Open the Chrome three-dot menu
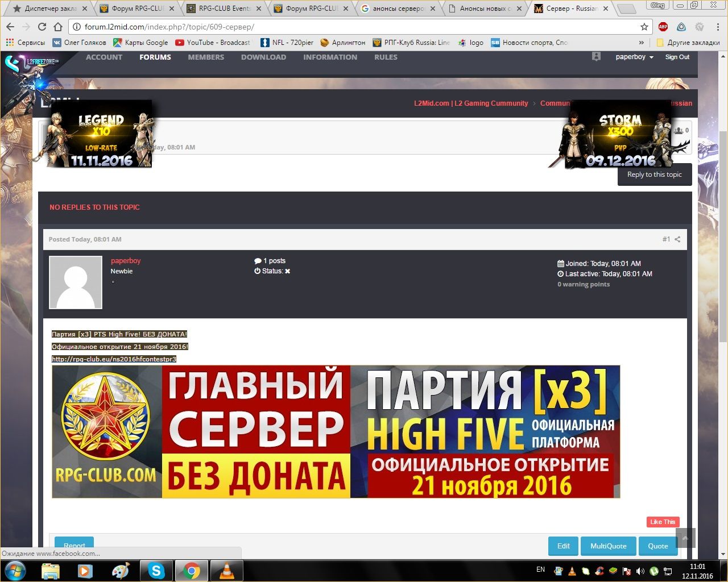This screenshot has width=728, height=582. coord(717,27)
